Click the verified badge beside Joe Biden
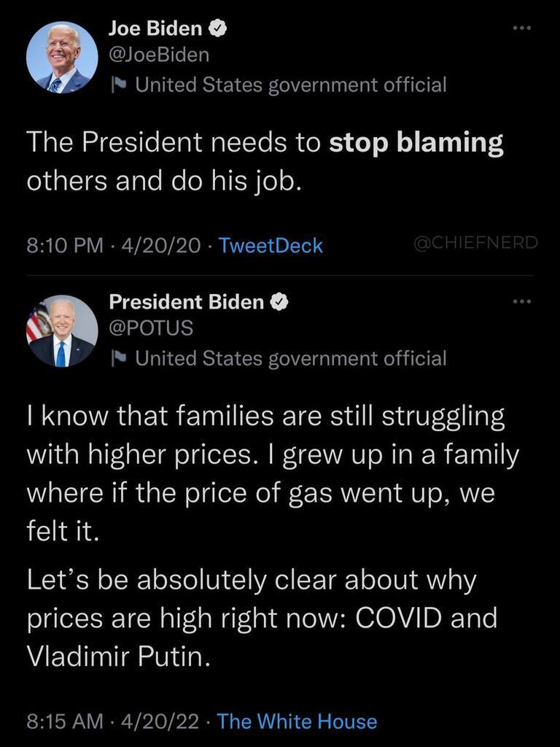The image size is (560, 747). click(x=218, y=29)
